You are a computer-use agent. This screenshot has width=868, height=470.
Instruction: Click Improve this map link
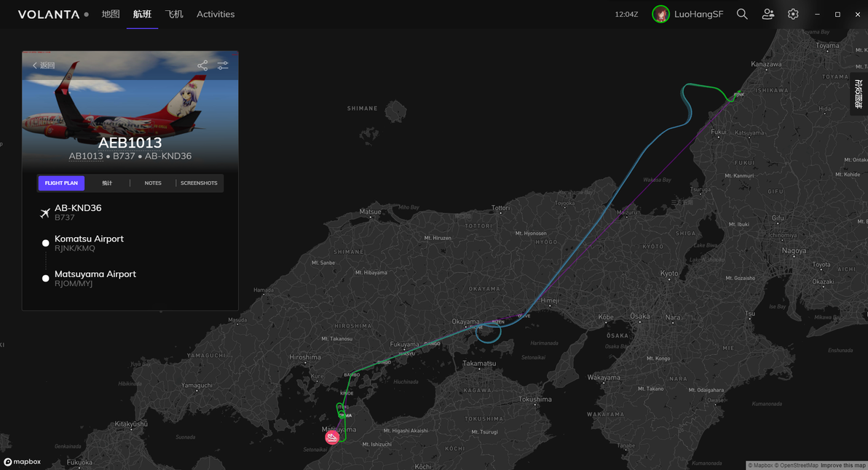tap(843, 466)
